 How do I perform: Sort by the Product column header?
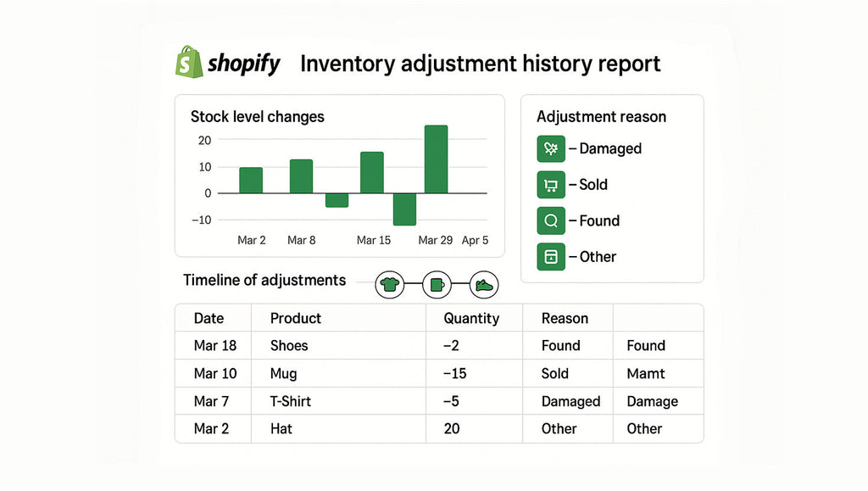[x=296, y=318]
